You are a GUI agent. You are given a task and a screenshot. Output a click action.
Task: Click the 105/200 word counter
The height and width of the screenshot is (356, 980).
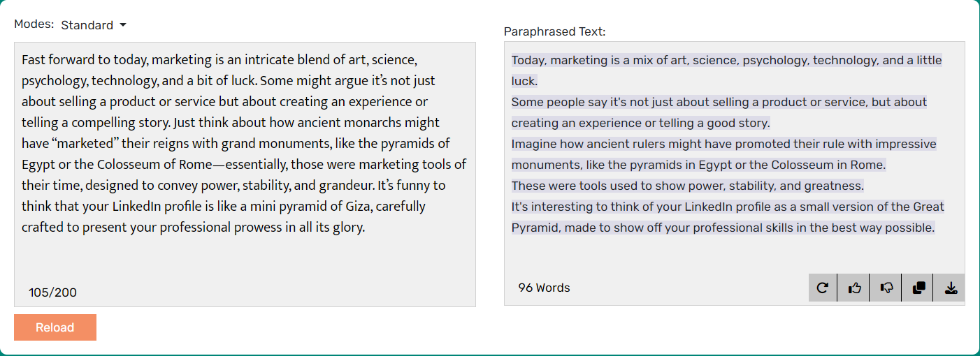point(53,292)
